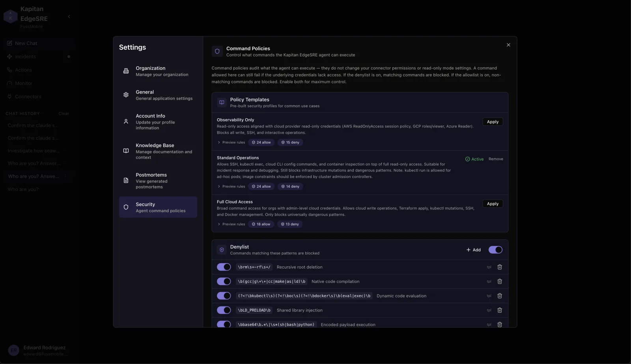Delete the Dynamic code evaluation rule
631x364 pixels.
click(x=500, y=296)
